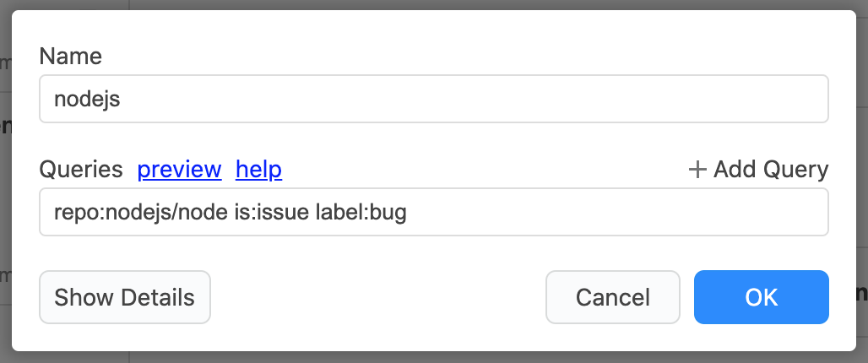Click the "Add Query" text label
Viewport: 868px width, 363px height.
point(771,170)
